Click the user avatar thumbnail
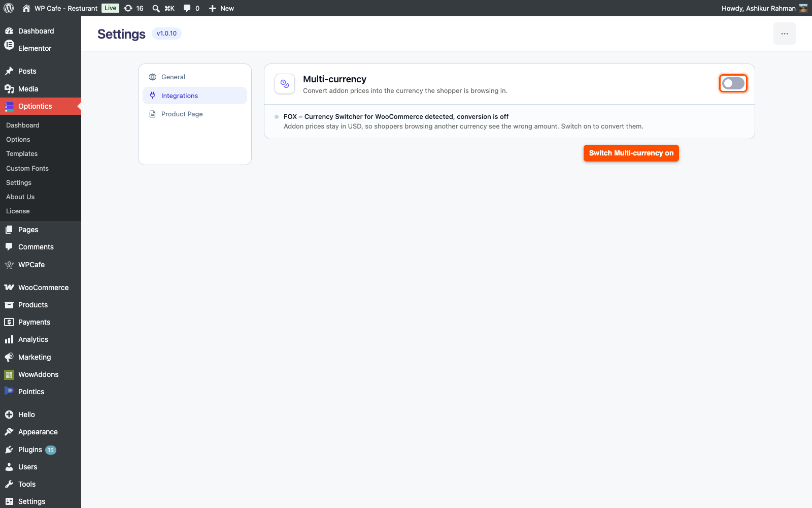The width and height of the screenshot is (812, 508). 803,8
